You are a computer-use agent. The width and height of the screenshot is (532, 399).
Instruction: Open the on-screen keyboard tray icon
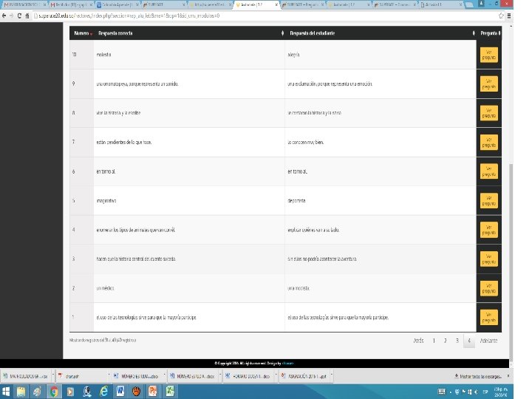441,392
